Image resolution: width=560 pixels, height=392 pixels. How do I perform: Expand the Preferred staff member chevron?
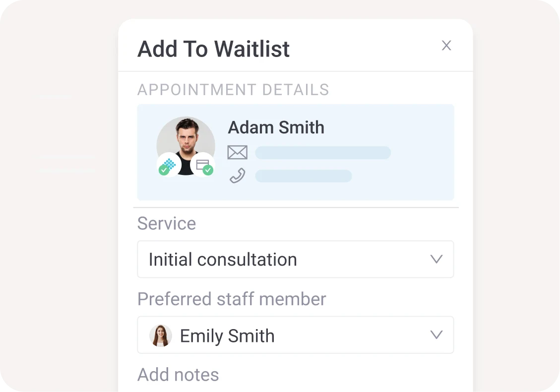[x=436, y=335]
